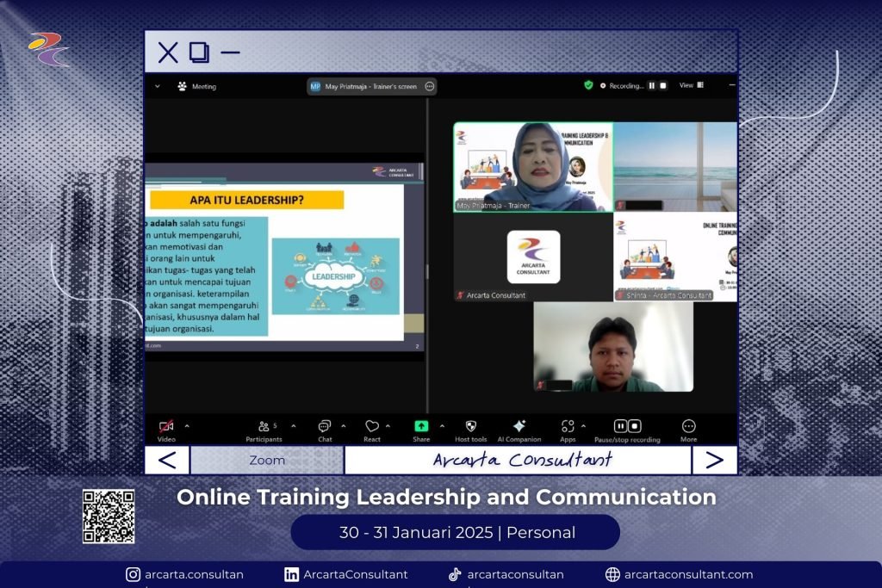Click the QR code image
The width and height of the screenshot is (882, 588).
click(109, 517)
